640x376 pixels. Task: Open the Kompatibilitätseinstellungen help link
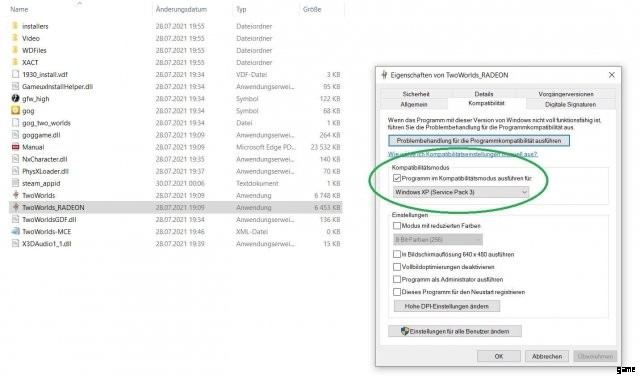(x=462, y=154)
